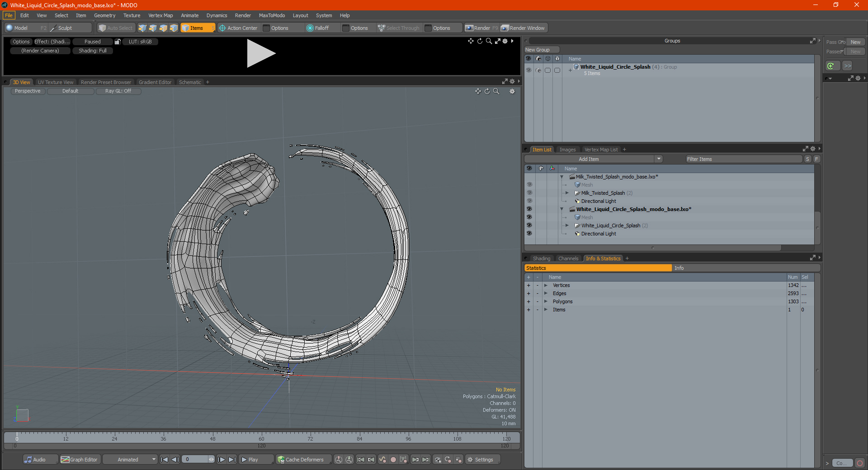Click 3D viewport rotate icon

pos(487,91)
